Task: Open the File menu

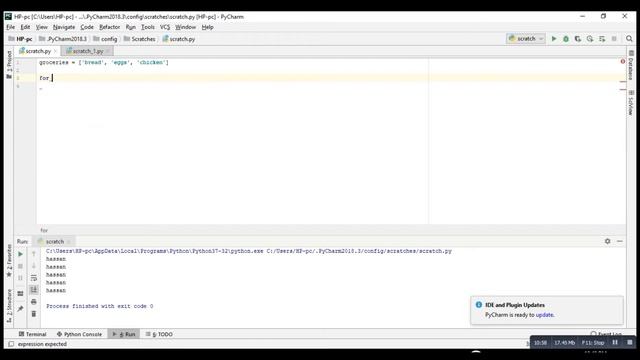Action: [x=10, y=27]
